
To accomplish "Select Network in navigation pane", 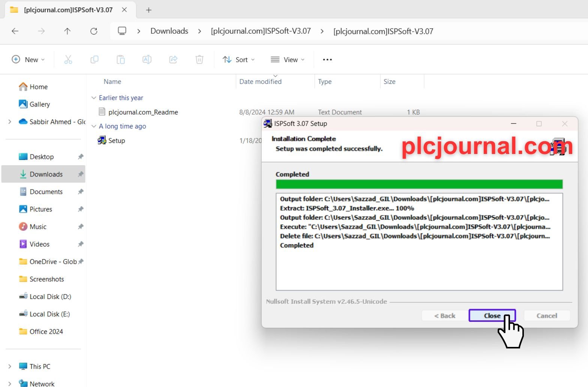I will pyautogui.click(x=36, y=383).
